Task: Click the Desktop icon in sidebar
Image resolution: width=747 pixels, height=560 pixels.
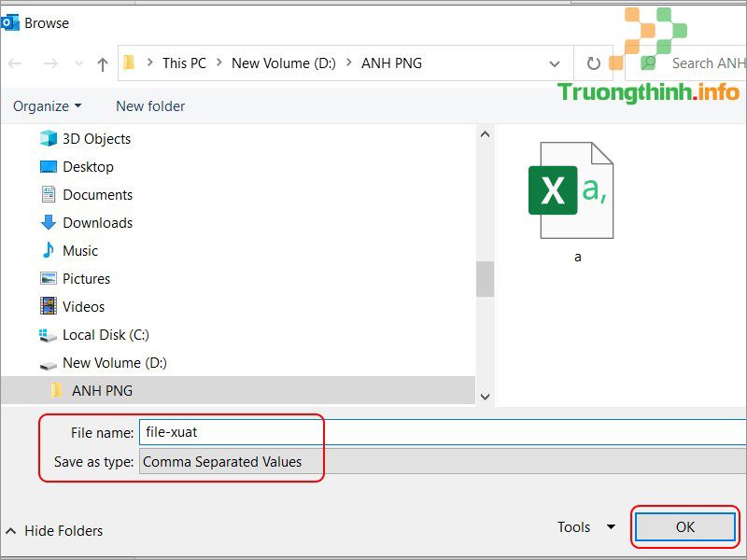Action: (x=49, y=167)
